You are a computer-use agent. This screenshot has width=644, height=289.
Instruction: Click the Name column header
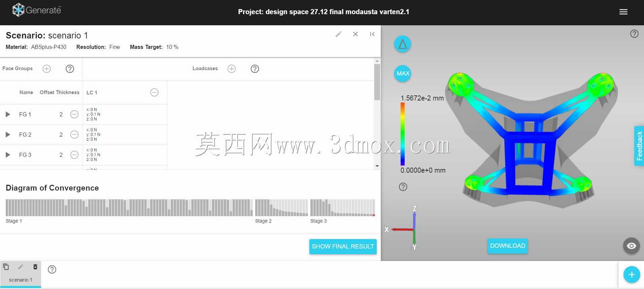pos(26,92)
